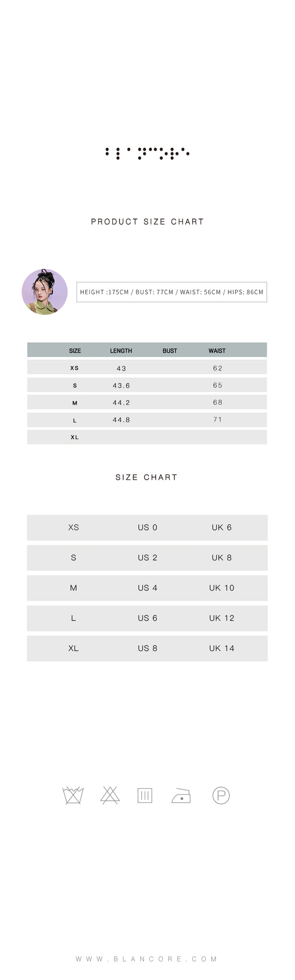Click the LENGTH column header
The image size is (295, 980).
[x=121, y=351]
